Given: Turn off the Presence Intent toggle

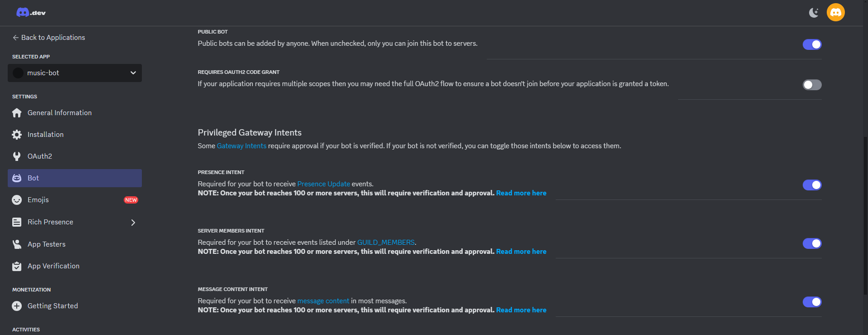Looking at the screenshot, I should tap(811, 185).
